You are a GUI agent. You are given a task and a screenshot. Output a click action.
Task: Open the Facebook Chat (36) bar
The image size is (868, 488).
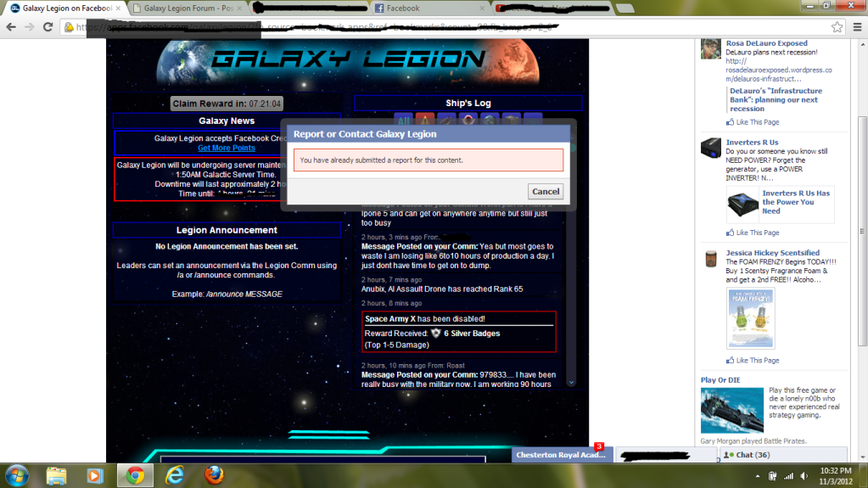point(783,455)
